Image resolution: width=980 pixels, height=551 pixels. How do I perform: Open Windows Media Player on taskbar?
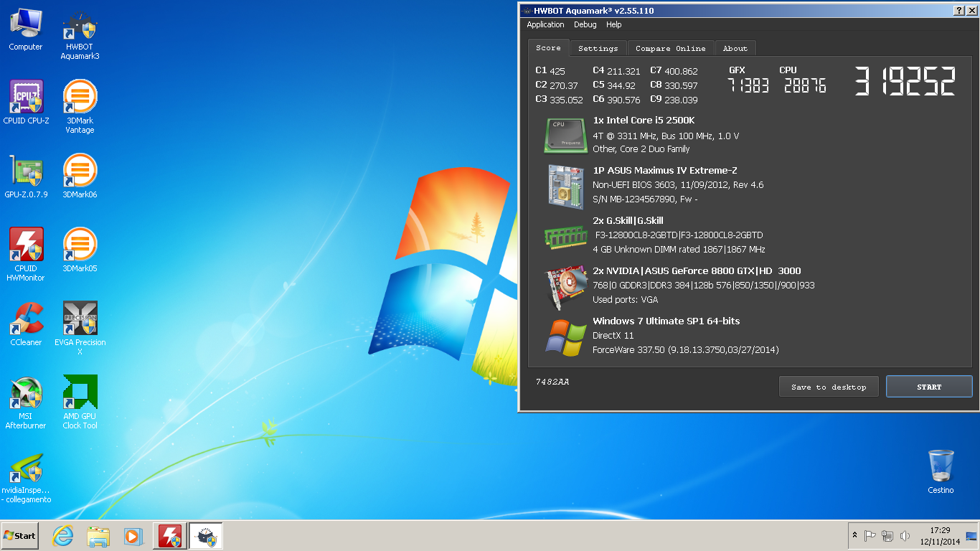pyautogui.click(x=133, y=536)
